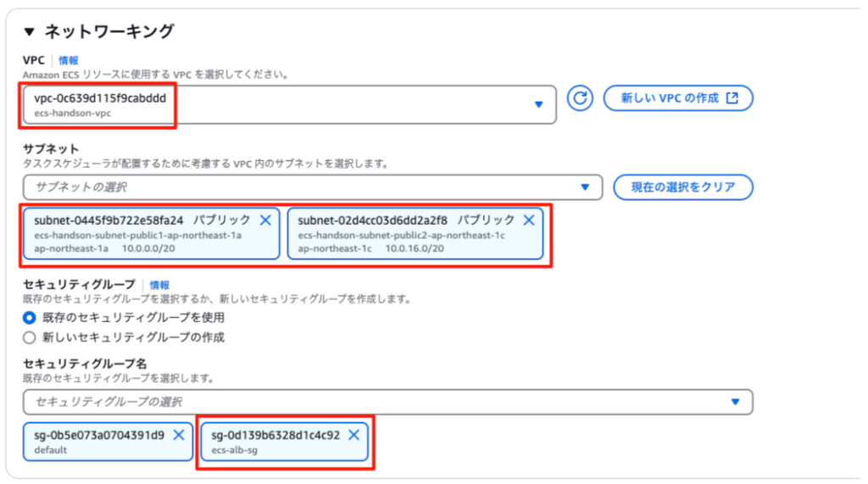Click the 現在の選択をクリア button
This screenshot has height=484, width=868.
(x=682, y=187)
